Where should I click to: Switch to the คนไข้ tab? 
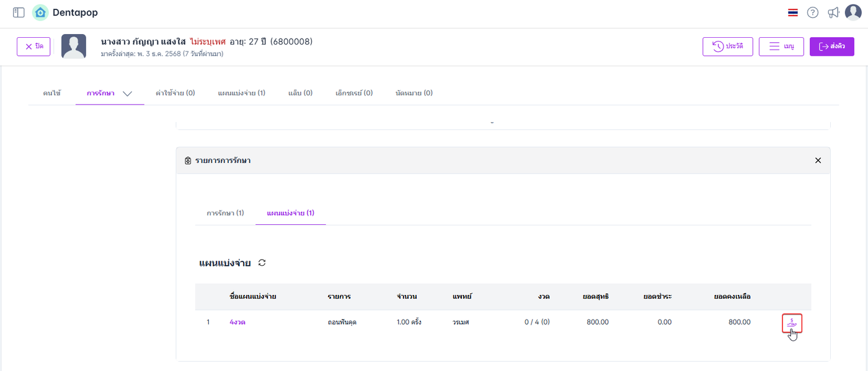point(52,93)
